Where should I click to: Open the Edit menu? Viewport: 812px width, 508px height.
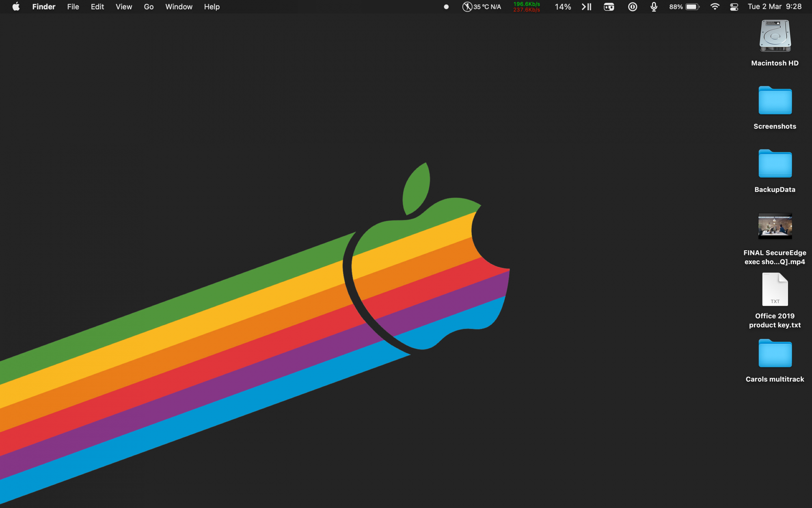(97, 7)
